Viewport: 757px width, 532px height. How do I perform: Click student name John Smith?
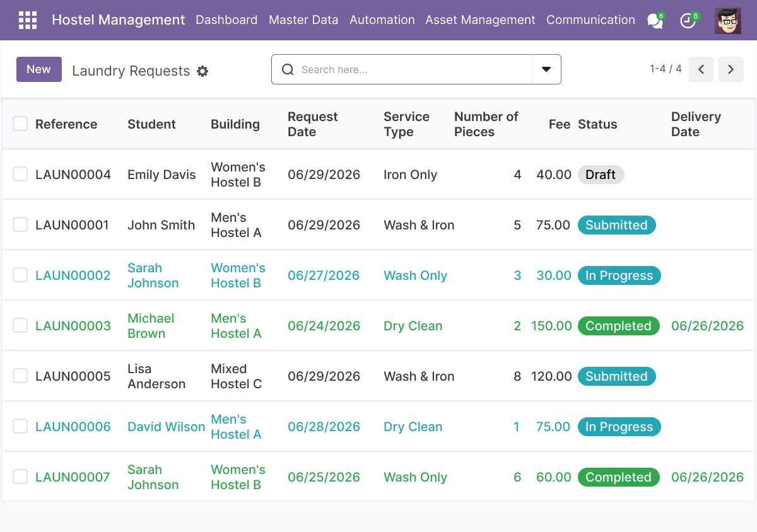161,225
